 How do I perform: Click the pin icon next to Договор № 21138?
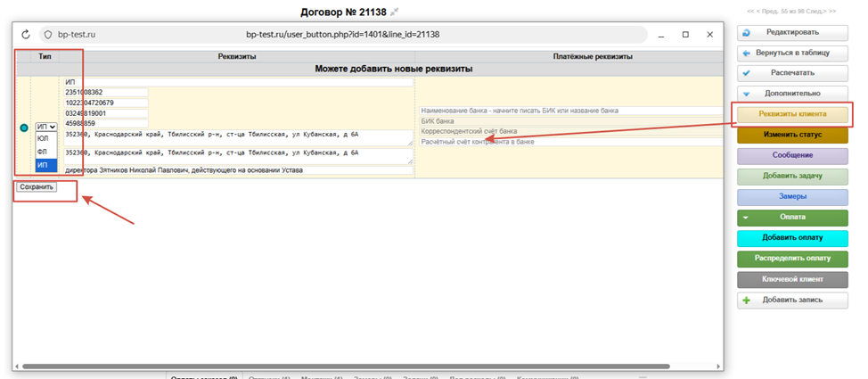coord(395,11)
